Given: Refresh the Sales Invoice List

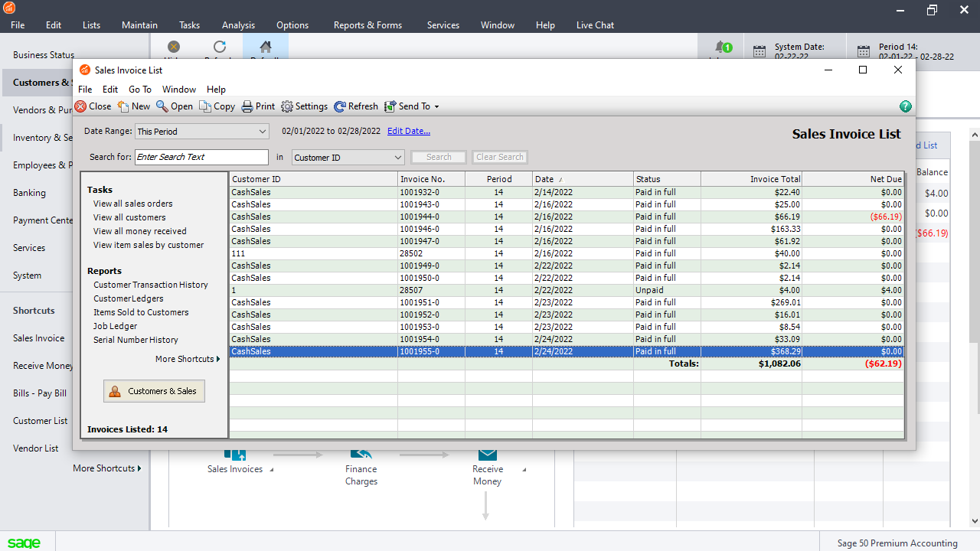Looking at the screenshot, I should [x=340, y=106].
